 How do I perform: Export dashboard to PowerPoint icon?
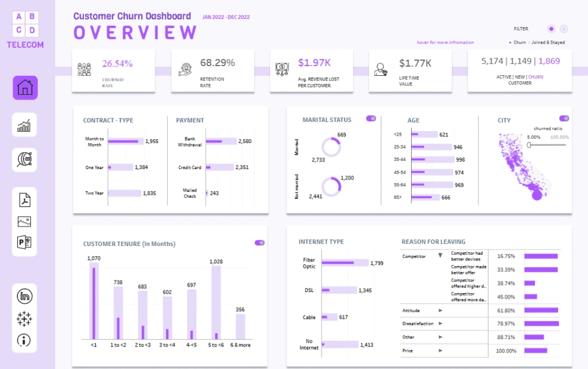(25, 243)
